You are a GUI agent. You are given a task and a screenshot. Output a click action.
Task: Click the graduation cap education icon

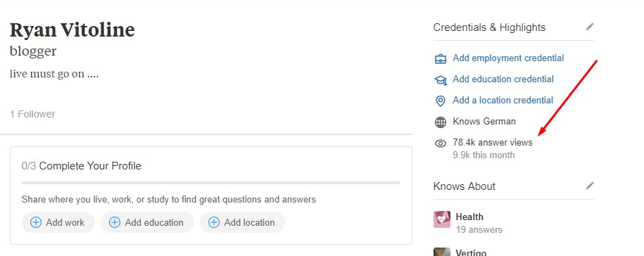pyautogui.click(x=441, y=79)
